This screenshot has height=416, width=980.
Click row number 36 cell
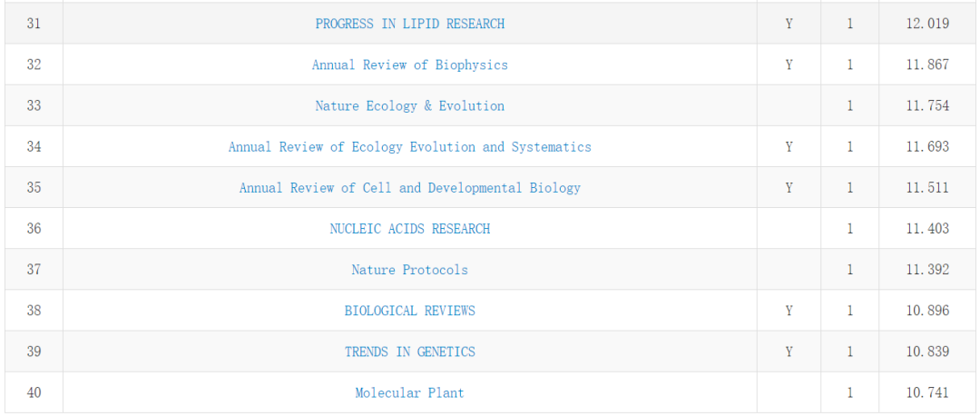(x=34, y=229)
